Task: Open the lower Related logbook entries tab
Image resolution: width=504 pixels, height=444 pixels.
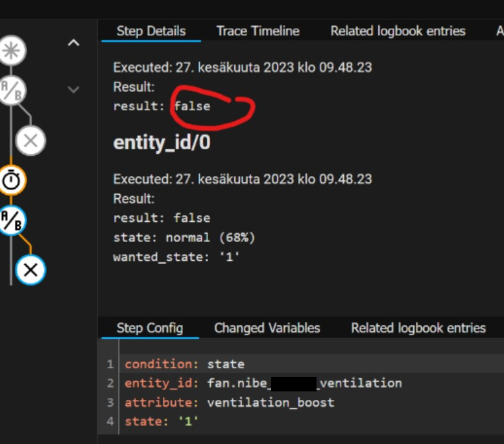Action: [x=418, y=328]
